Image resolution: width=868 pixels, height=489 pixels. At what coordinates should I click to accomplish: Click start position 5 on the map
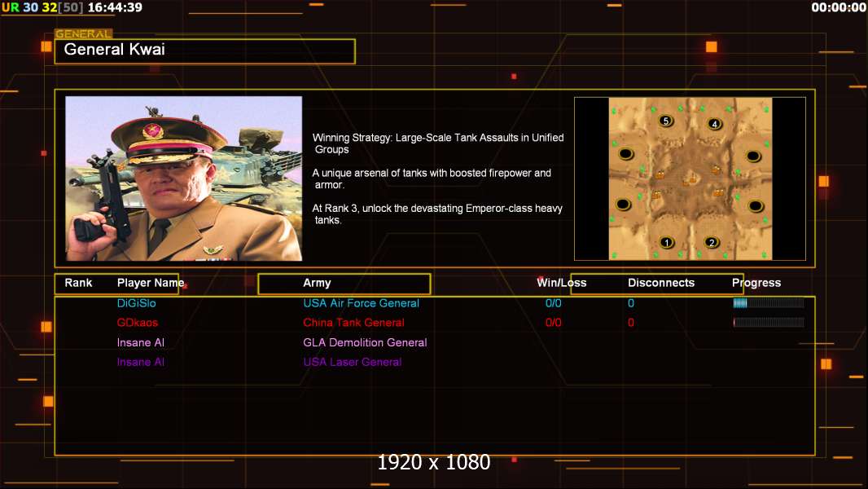coord(666,121)
